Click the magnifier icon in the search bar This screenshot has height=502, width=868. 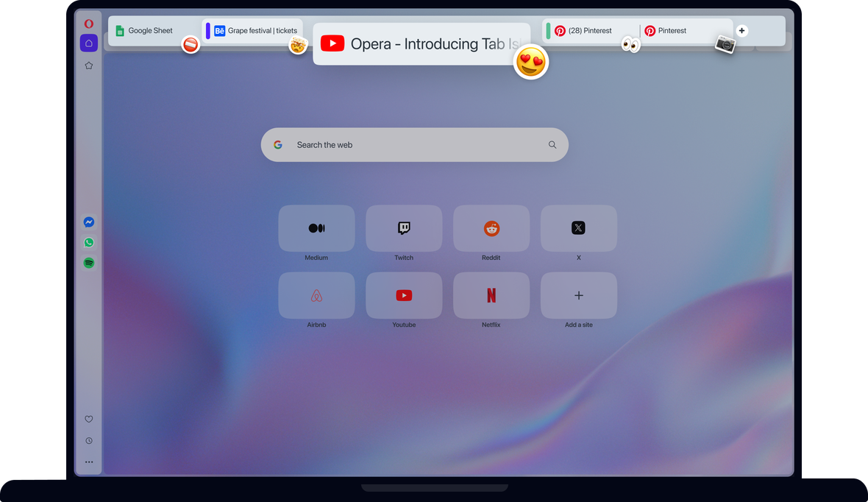552,144
